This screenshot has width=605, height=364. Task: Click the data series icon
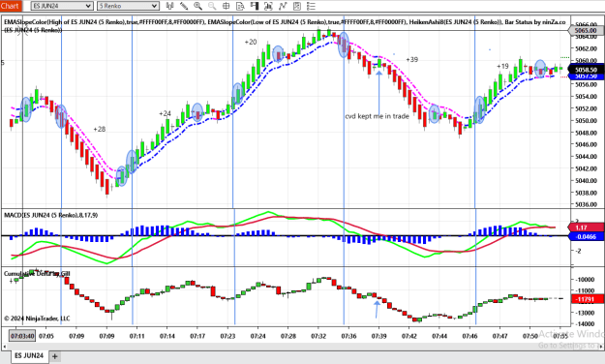[268, 6]
